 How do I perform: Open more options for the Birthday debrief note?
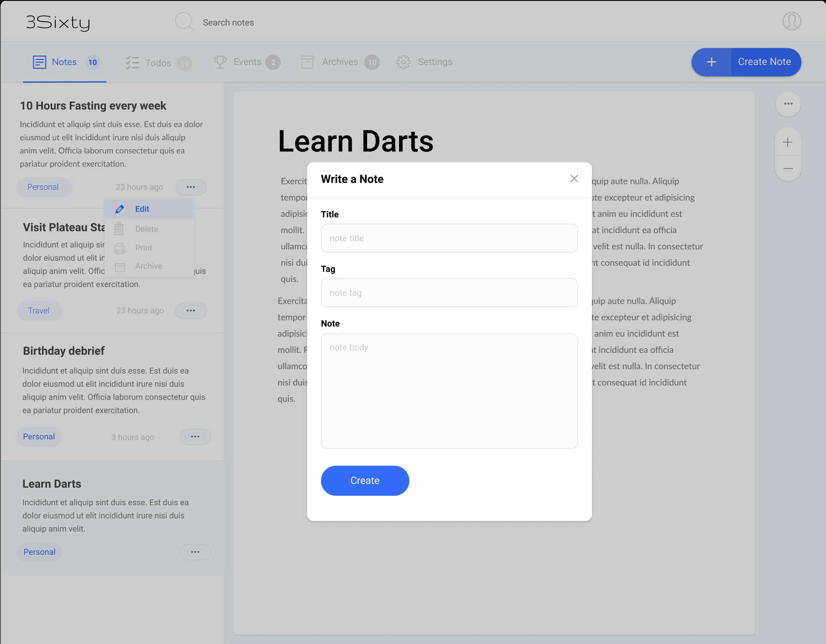195,437
